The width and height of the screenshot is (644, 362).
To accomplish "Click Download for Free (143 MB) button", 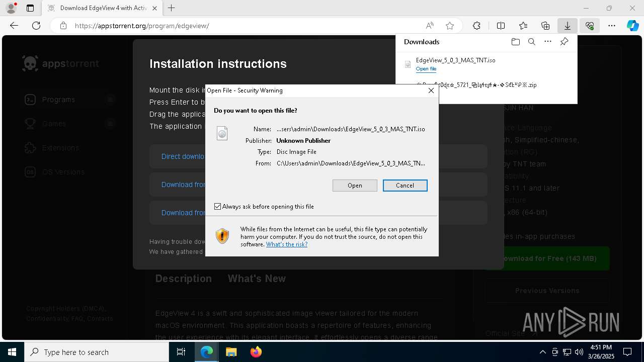I will click(x=547, y=258).
